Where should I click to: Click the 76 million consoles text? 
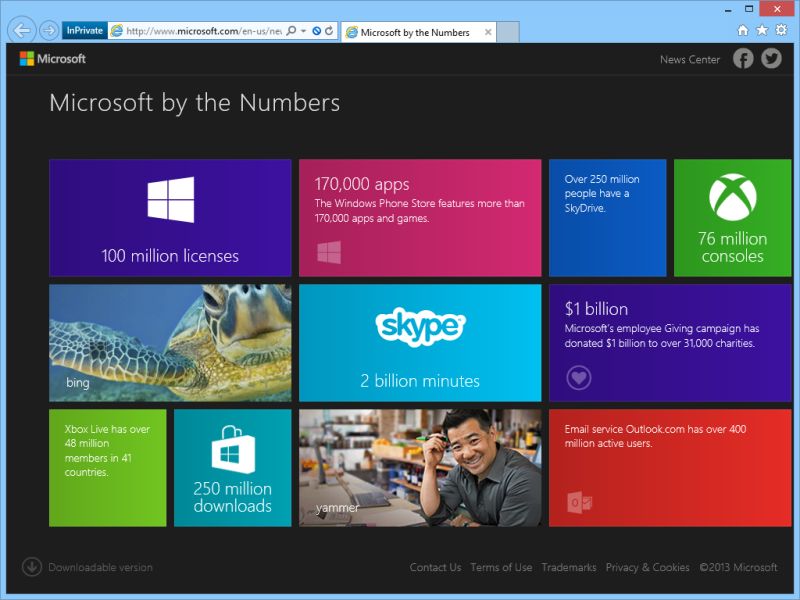[733, 247]
